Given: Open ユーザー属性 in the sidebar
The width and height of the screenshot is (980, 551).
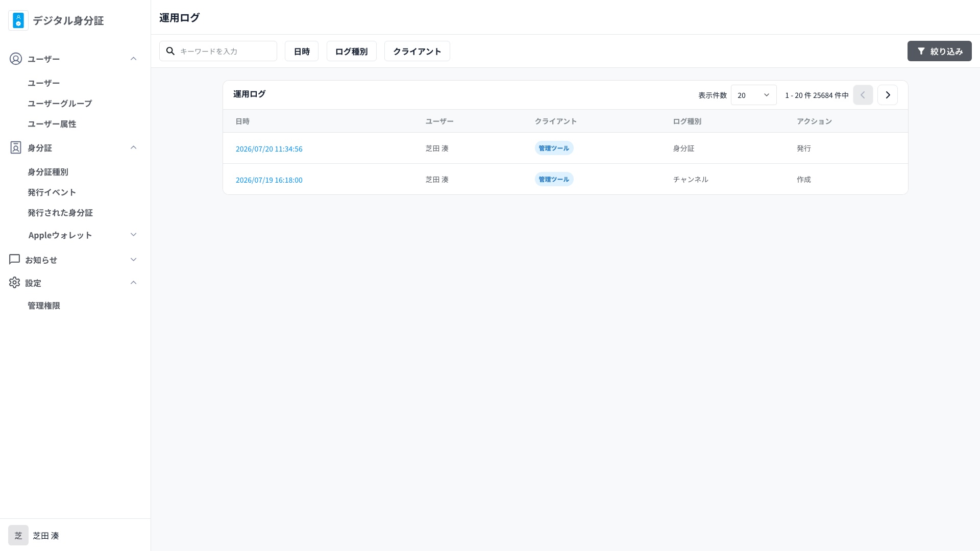Looking at the screenshot, I should click(52, 123).
